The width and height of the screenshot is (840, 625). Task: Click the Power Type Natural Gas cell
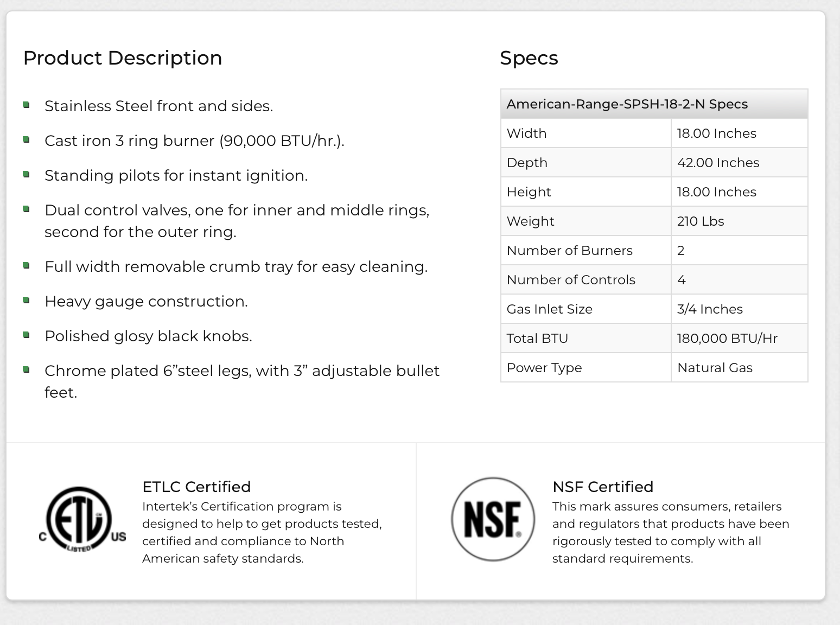pyautogui.click(x=739, y=367)
